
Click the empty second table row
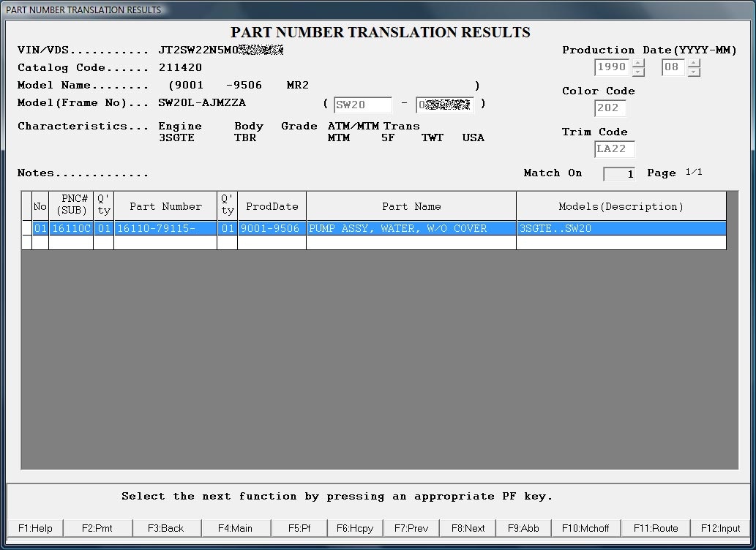pyautogui.click(x=374, y=243)
